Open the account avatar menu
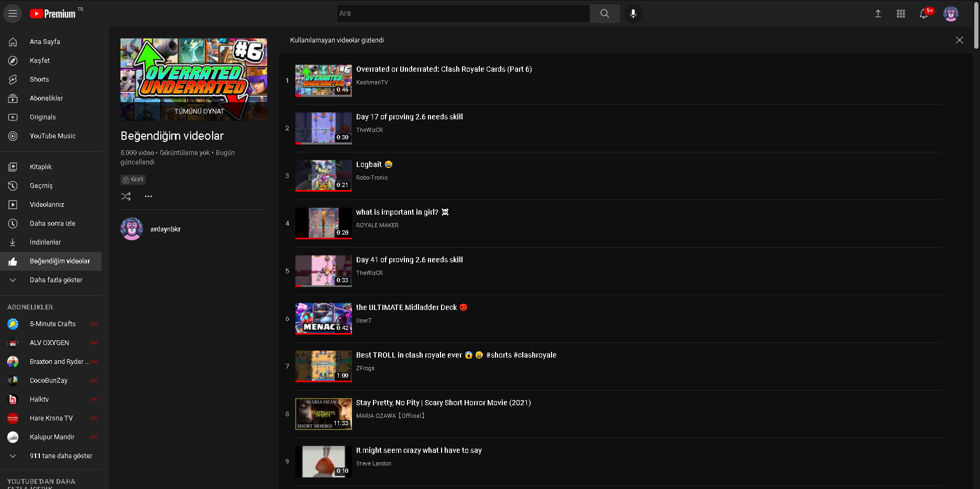Viewport: 980px width, 489px height. click(951, 14)
